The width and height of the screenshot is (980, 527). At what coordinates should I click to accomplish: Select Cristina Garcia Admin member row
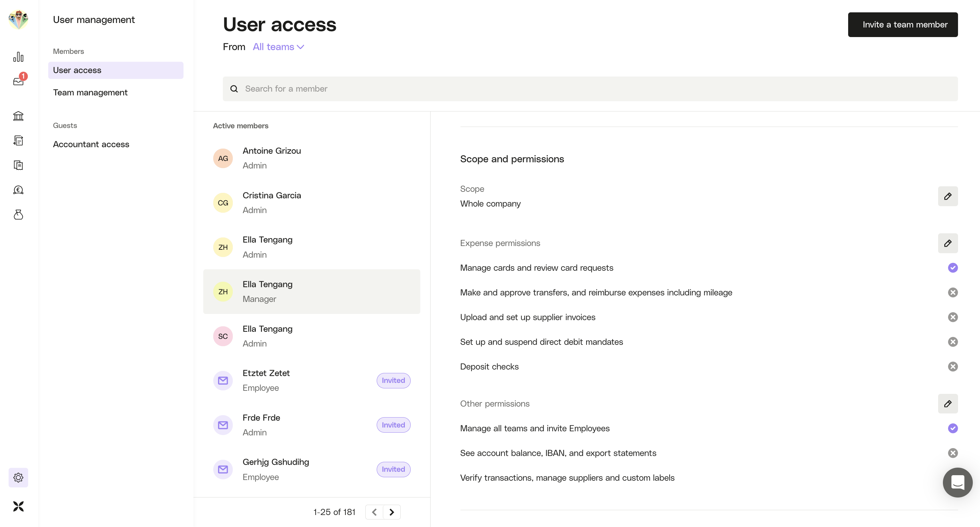tap(311, 203)
